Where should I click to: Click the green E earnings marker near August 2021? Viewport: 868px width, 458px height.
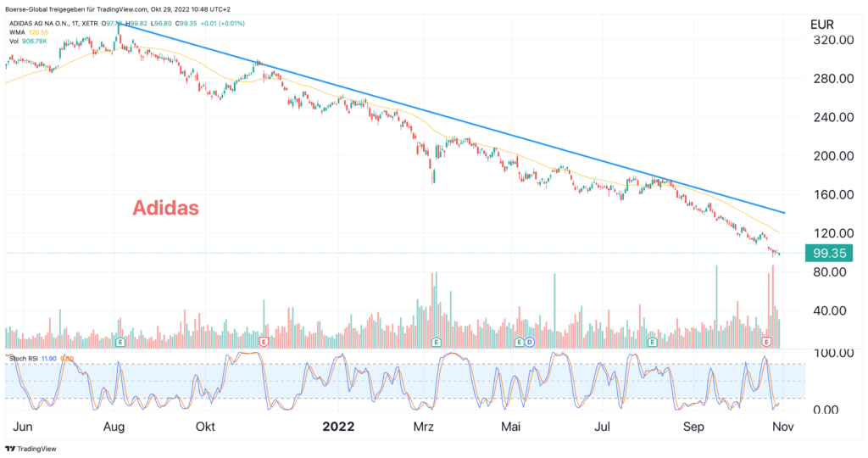[120, 343]
